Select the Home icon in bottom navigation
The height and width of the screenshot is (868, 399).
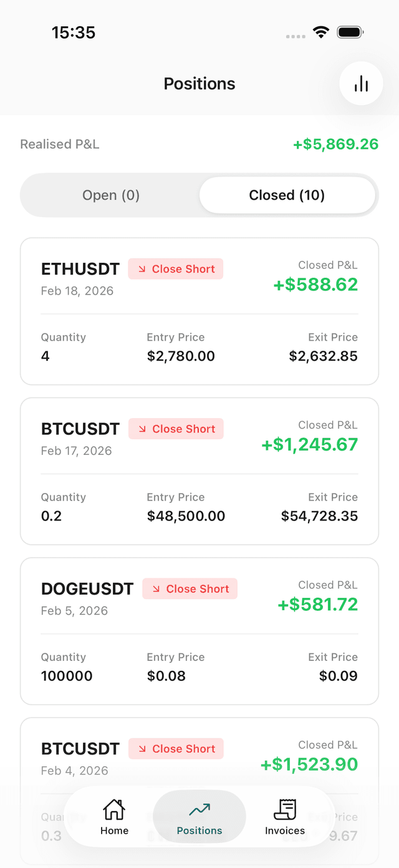pyautogui.click(x=114, y=808)
